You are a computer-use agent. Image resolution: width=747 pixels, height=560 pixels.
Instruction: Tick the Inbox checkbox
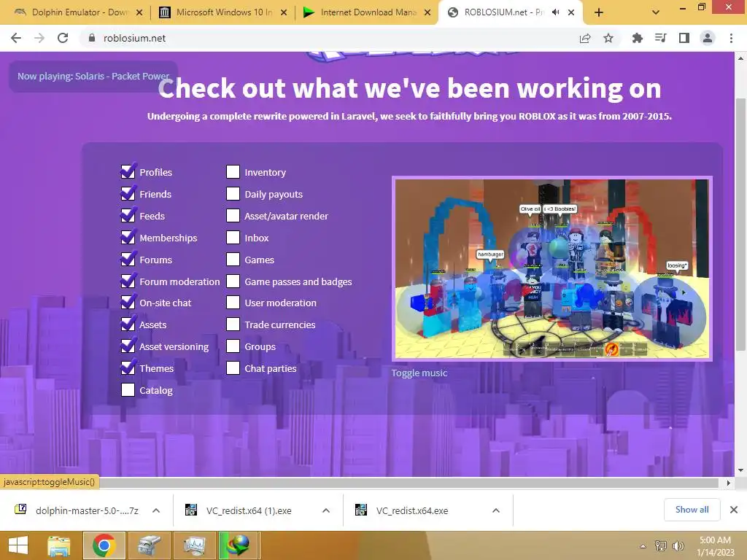click(233, 238)
